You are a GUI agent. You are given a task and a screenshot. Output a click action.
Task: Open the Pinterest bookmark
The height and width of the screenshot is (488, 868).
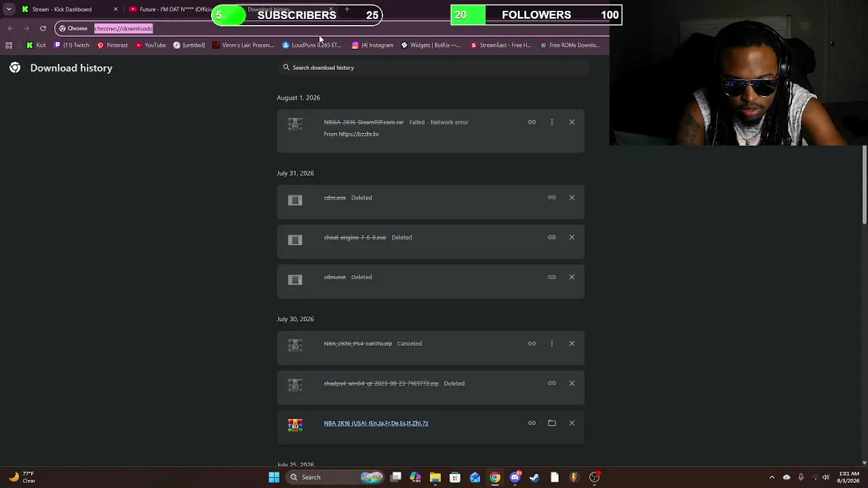[x=112, y=45]
